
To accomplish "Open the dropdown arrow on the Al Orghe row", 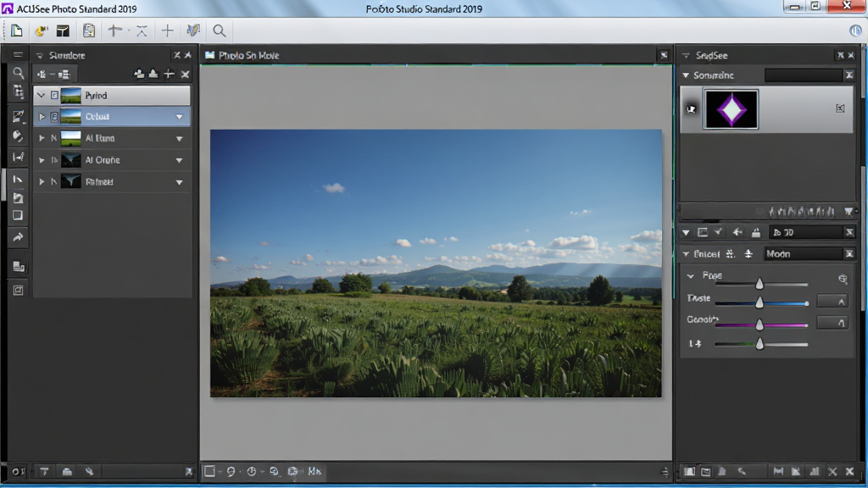I will coord(180,160).
